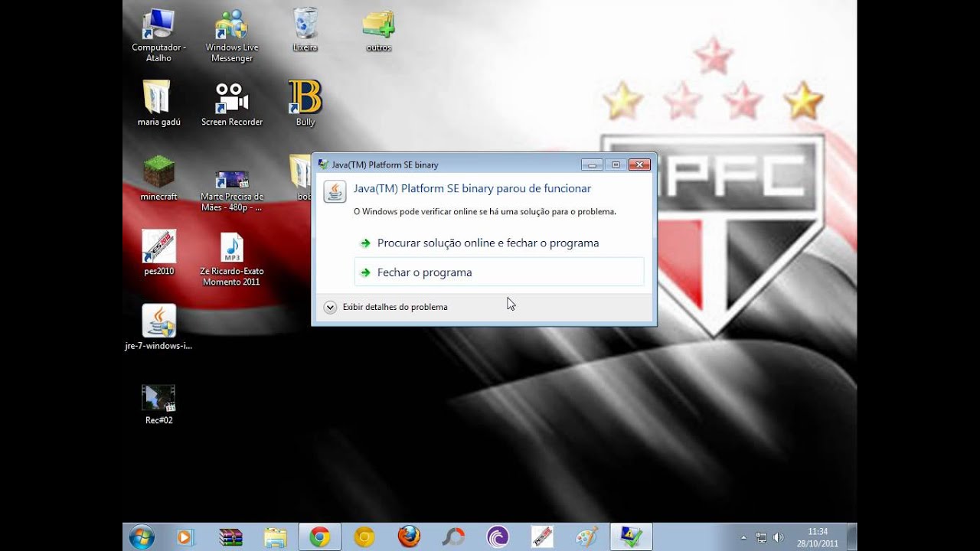Open Windows Media Player from taskbar
Screen dimensions: 980x551
(x=185, y=537)
